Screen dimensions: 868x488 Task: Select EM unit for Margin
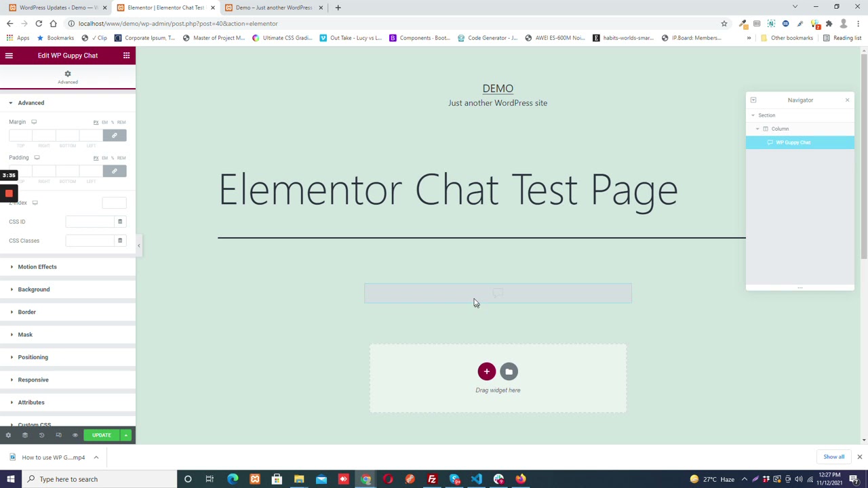click(104, 122)
